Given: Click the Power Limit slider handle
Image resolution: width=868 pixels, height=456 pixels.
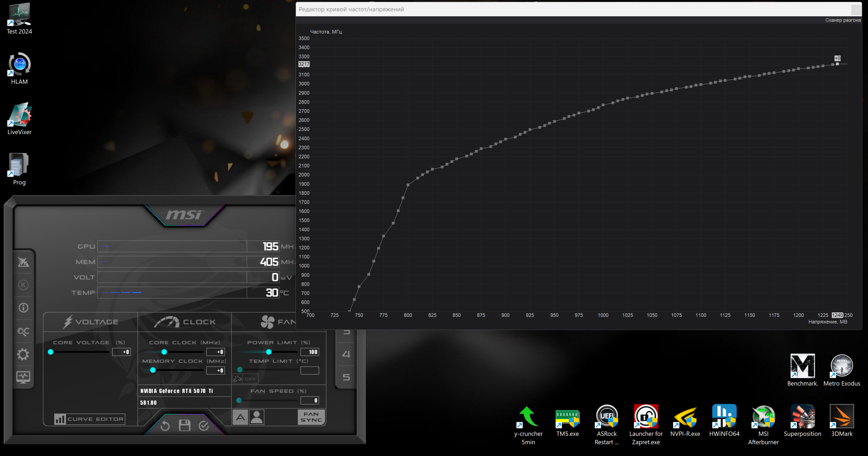Looking at the screenshot, I should pos(269,352).
